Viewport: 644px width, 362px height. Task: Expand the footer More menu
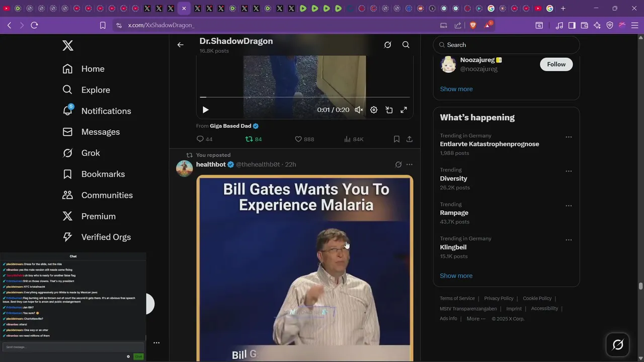pyautogui.click(x=476, y=318)
